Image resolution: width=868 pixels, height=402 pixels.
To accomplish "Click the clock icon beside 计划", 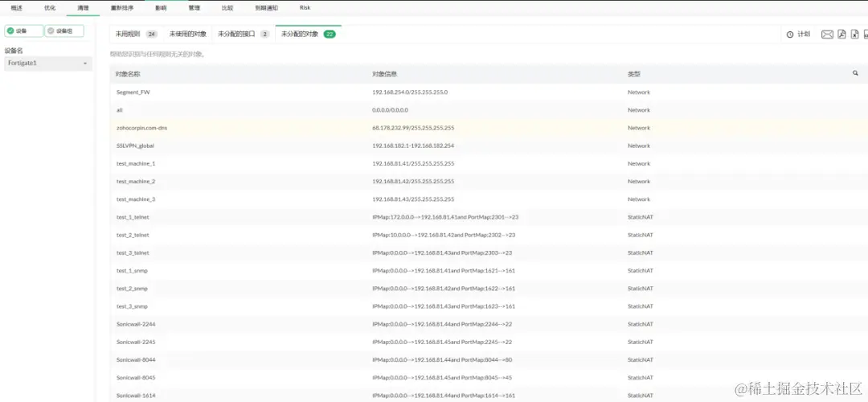I will (x=790, y=35).
